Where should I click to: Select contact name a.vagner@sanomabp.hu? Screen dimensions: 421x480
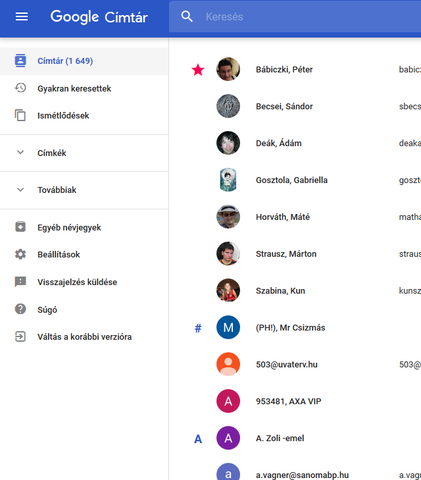click(x=302, y=475)
